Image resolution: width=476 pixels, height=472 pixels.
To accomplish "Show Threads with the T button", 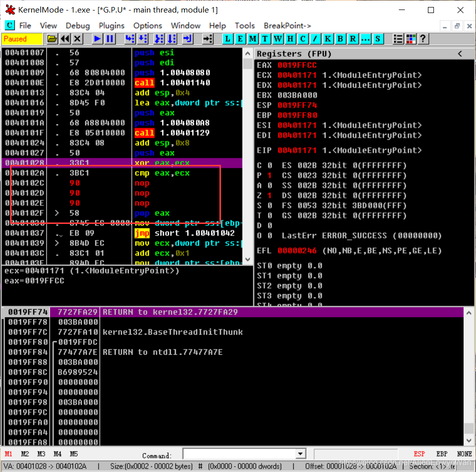I will (x=265, y=39).
